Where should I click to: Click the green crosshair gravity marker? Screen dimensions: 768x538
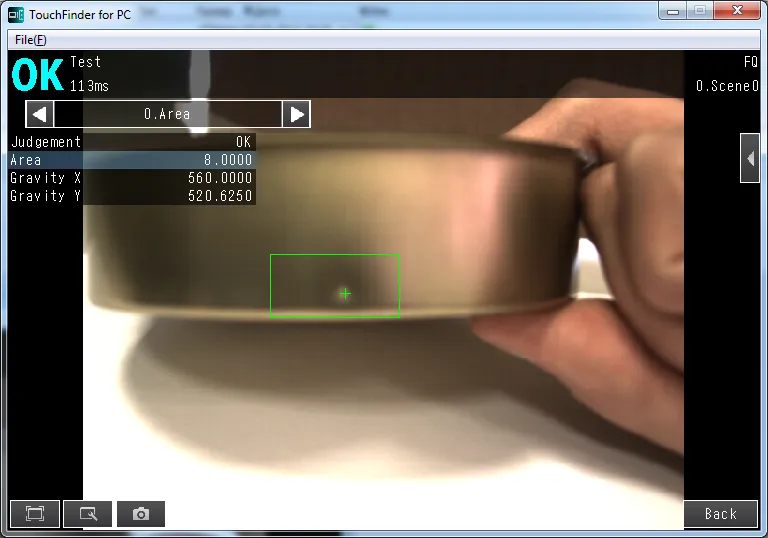pos(345,294)
